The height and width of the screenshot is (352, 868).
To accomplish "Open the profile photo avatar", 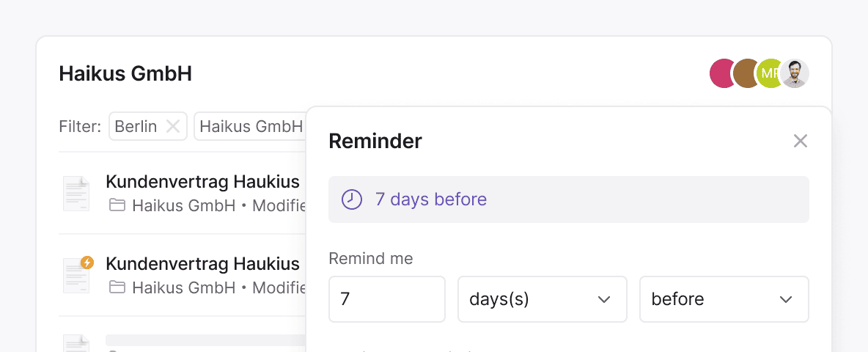I will coord(794,74).
